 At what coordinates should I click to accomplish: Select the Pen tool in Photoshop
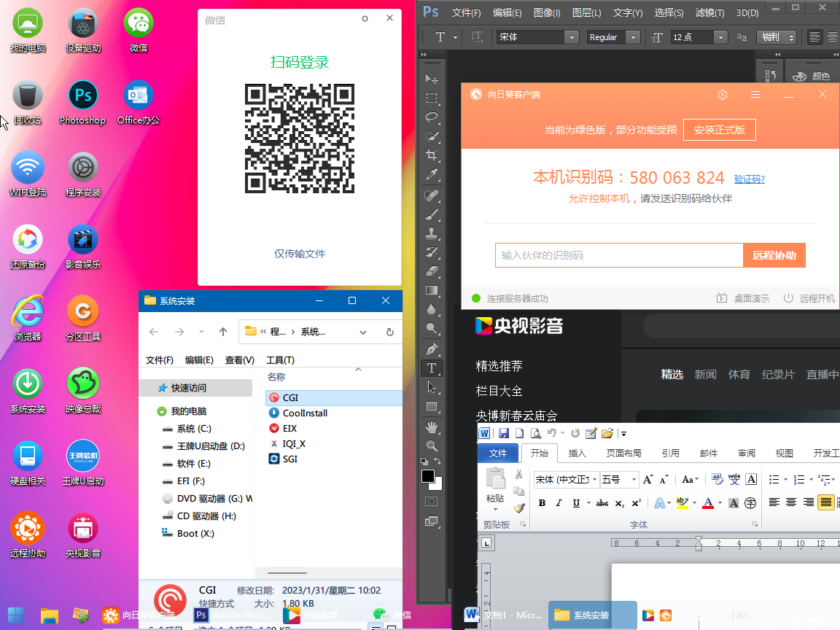point(432,349)
